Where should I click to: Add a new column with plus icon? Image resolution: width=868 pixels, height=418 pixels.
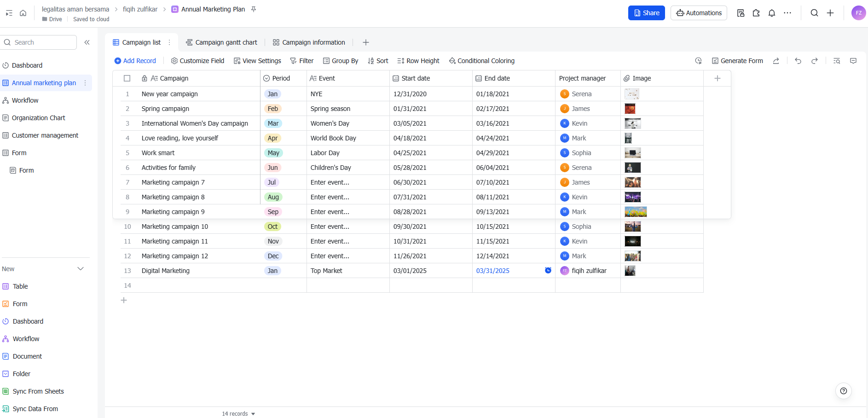point(717,78)
